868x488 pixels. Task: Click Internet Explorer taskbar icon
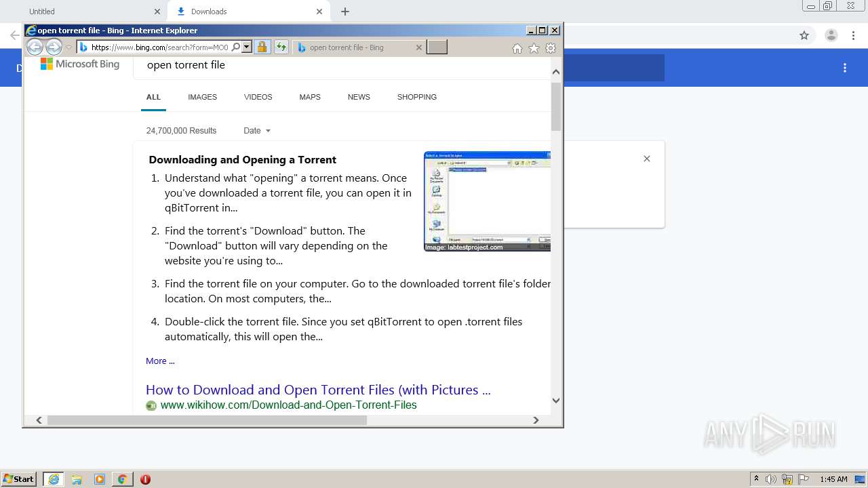click(x=54, y=479)
